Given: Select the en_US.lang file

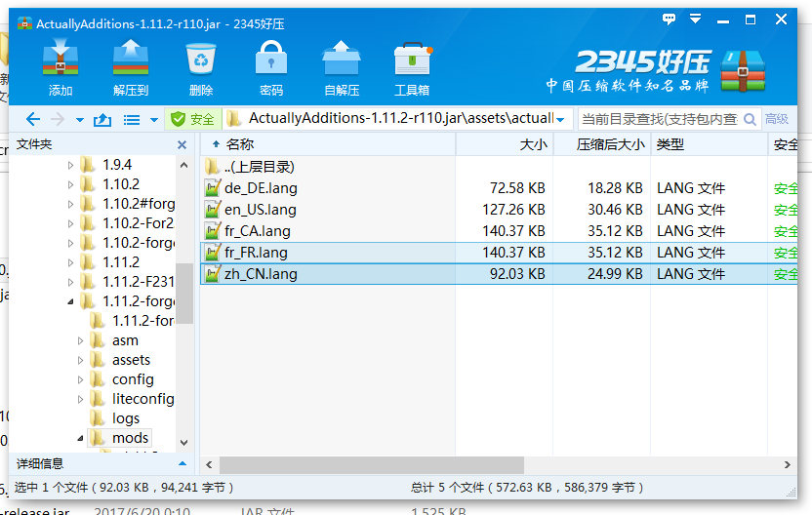Looking at the screenshot, I should pos(260,210).
